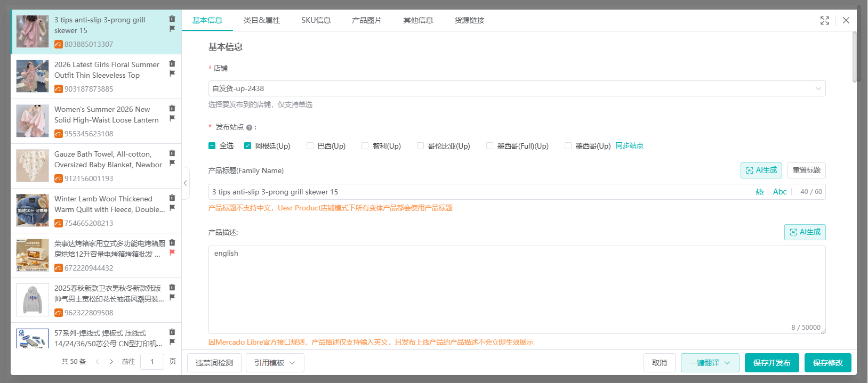This screenshot has height=383, width=868.
Task: Go to next page arrow
Action: [111, 362]
